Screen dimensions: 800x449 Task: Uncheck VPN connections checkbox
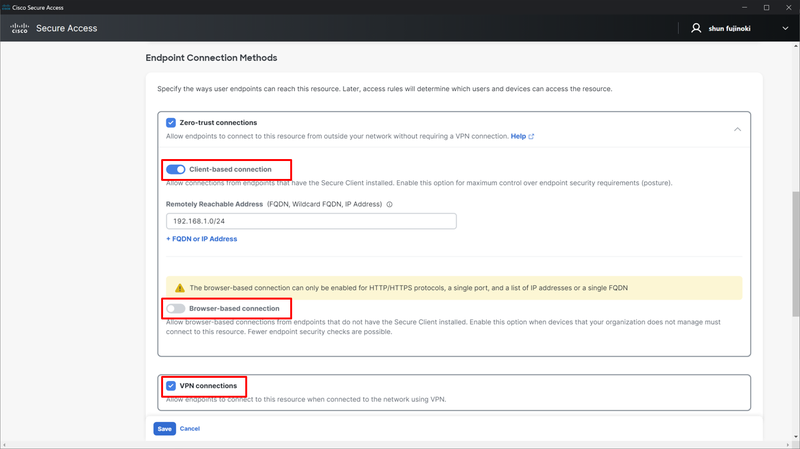[x=171, y=386]
